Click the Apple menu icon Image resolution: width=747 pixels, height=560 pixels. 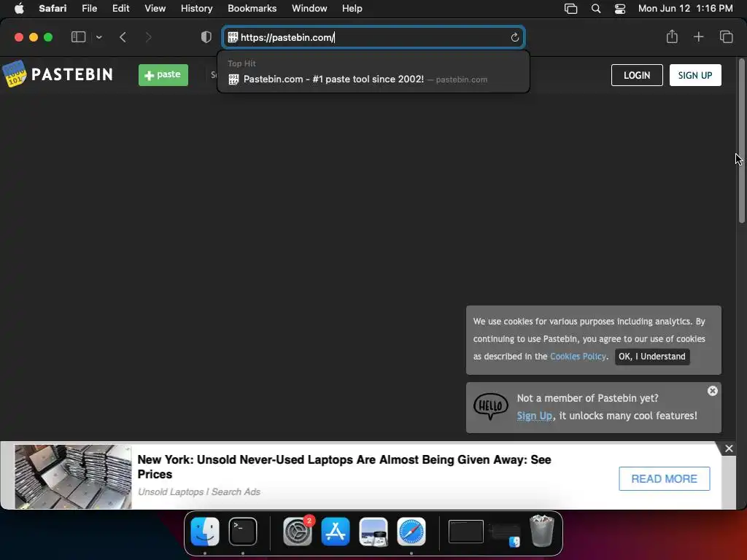19,8
